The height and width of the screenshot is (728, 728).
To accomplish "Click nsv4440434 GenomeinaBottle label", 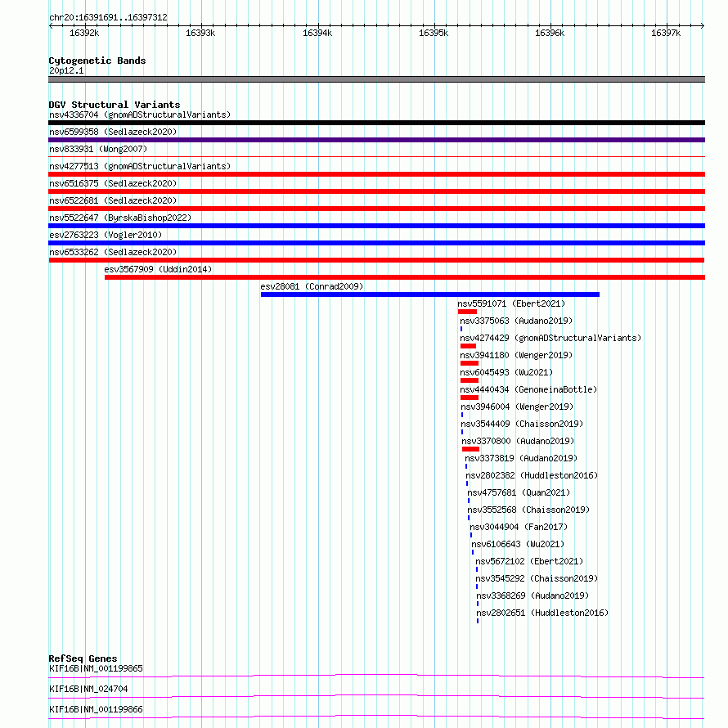I will pyautogui.click(x=528, y=389).
